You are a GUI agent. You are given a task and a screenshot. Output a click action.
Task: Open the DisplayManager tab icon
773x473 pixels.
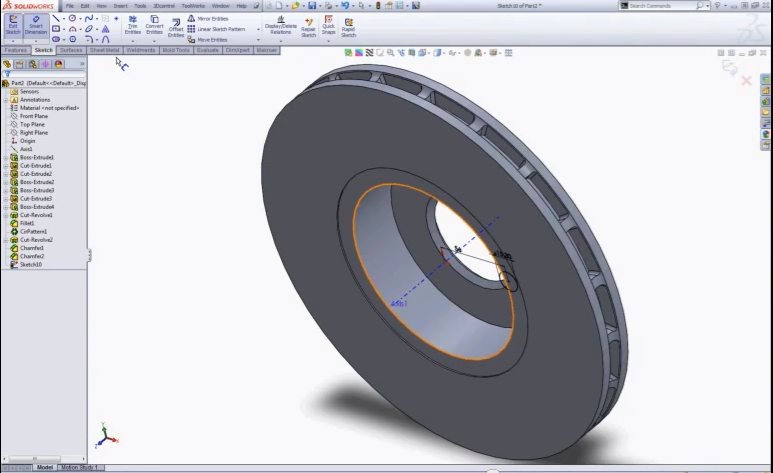[58, 64]
